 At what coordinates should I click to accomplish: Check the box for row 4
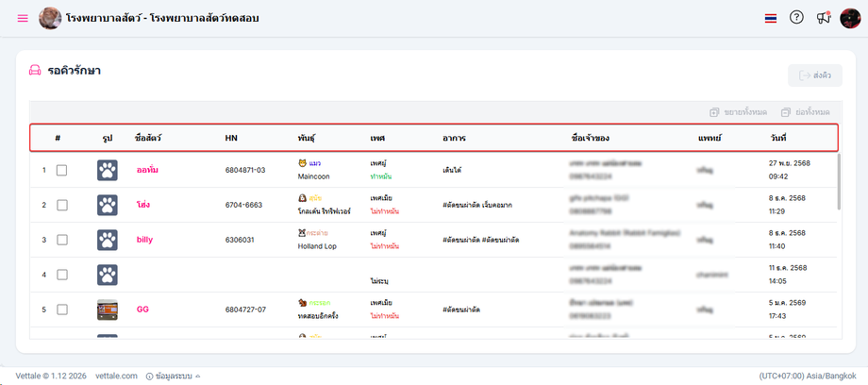tap(61, 275)
